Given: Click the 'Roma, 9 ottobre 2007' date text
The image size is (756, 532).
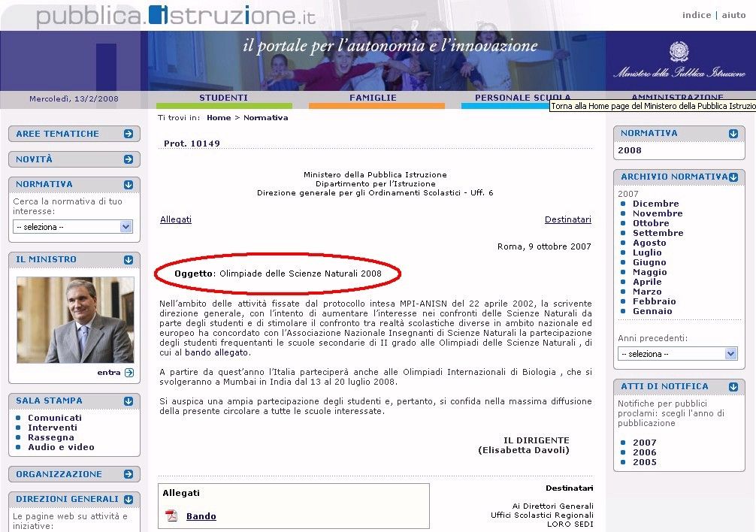Looking at the screenshot, I should [544, 246].
